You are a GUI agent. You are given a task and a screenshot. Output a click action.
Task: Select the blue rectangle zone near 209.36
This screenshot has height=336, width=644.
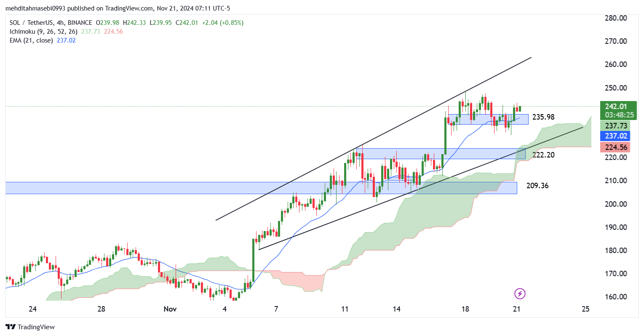(261, 188)
